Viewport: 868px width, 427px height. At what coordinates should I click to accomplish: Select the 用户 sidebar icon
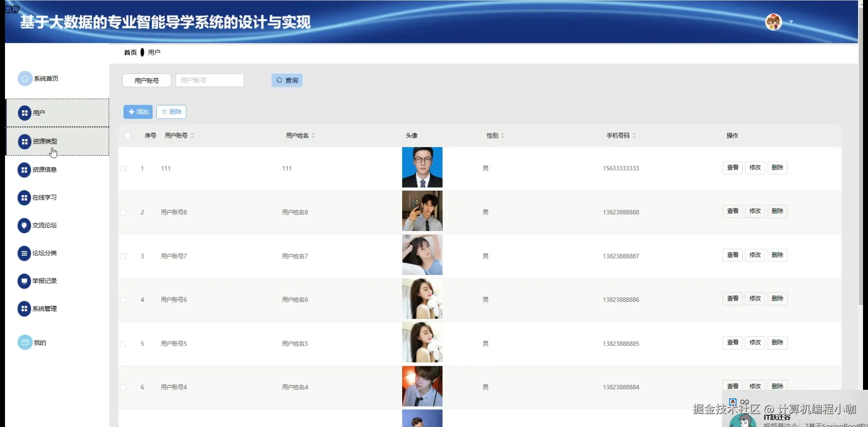click(x=25, y=113)
